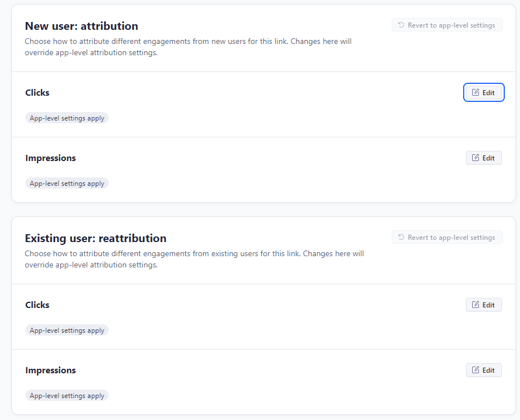Click the settings badge under reattribution Impressions

pyautogui.click(x=67, y=396)
